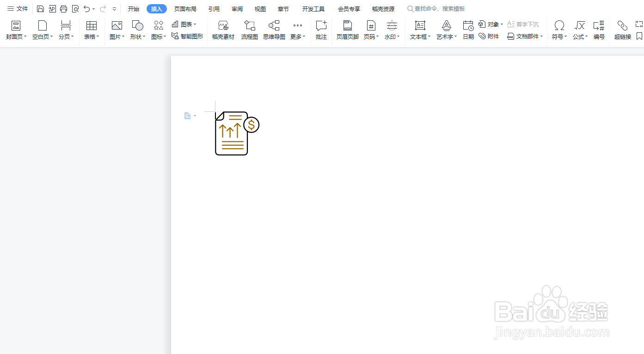
Task: Insert a blank page via 空白页
Action: click(x=43, y=30)
